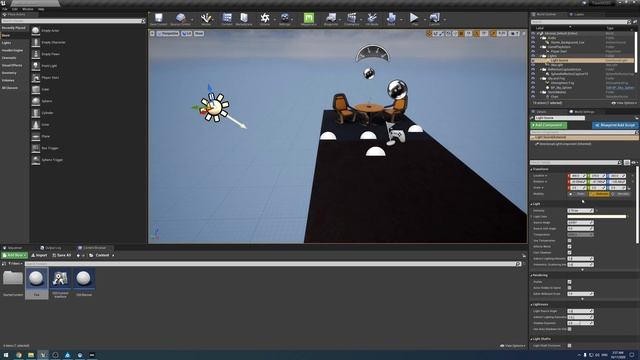Image resolution: width=640 pixels, height=360 pixels.
Task: Click the Build toolbar icon
Action: tap(391, 18)
